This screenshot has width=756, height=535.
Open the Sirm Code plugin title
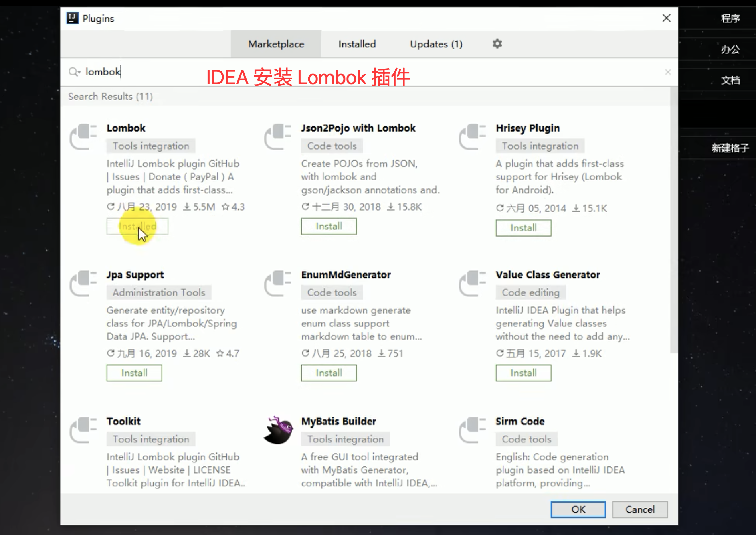click(x=520, y=421)
